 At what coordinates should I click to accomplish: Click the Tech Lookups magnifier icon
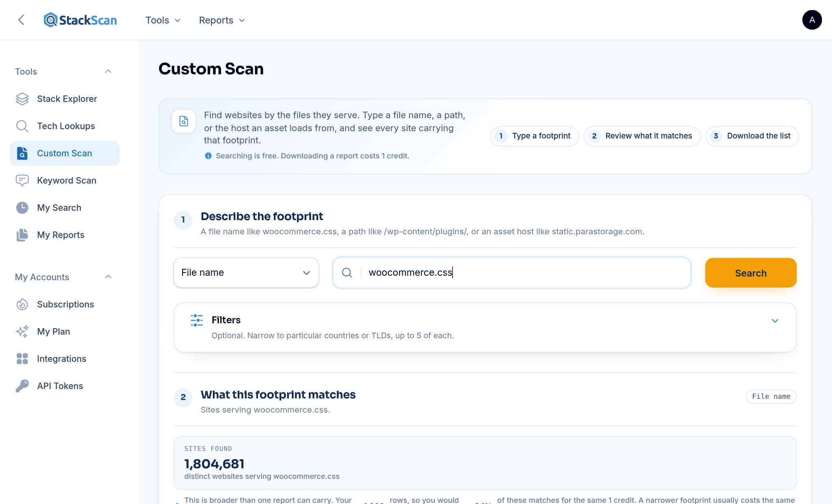click(x=22, y=126)
